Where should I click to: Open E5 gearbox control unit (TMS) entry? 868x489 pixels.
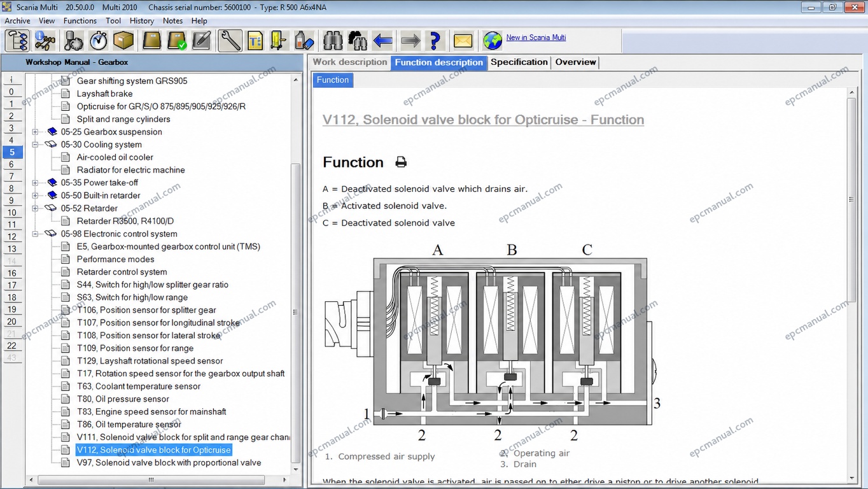coord(168,246)
